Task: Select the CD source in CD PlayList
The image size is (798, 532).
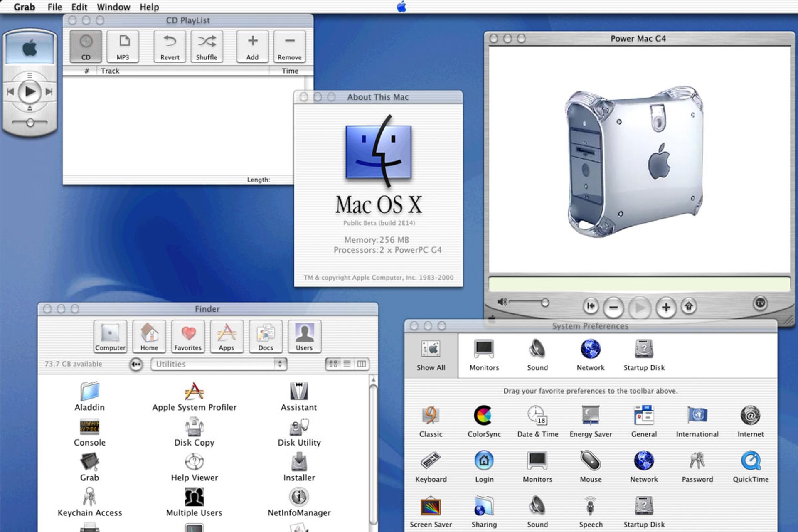Action: [86, 46]
